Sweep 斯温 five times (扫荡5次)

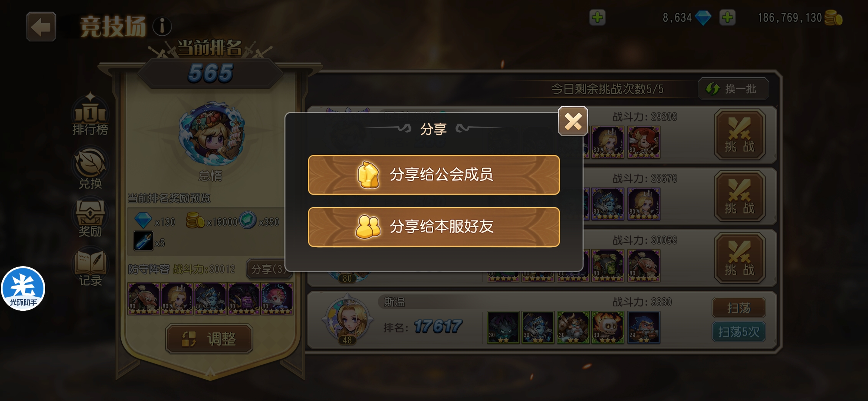point(739,332)
